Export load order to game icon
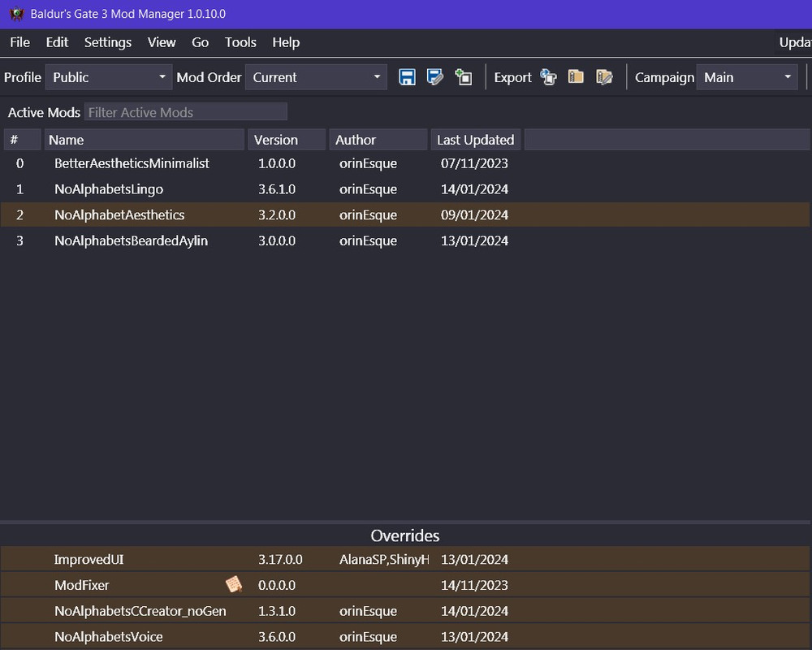 click(548, 77)
